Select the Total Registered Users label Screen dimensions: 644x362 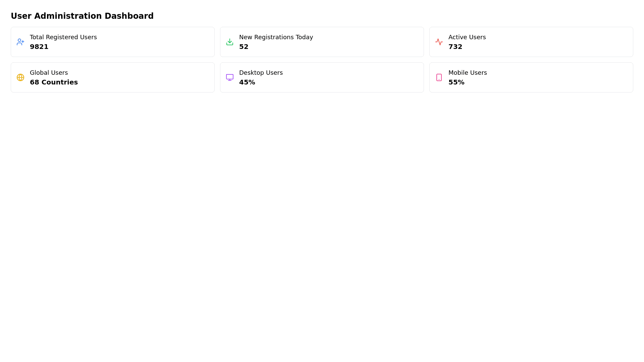click(x=63, y=37)
